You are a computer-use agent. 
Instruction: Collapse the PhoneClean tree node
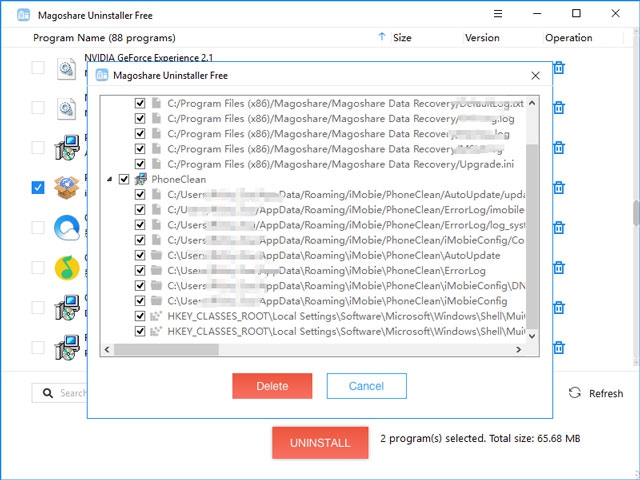pos(109,179)
